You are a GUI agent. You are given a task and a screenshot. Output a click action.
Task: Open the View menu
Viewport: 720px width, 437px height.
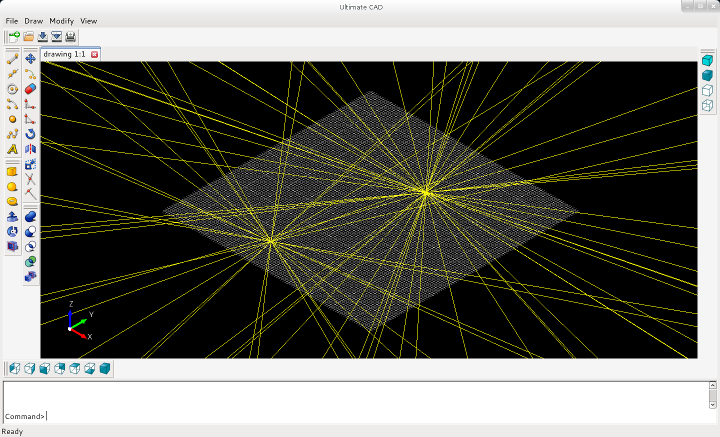(x=89, y=20)
